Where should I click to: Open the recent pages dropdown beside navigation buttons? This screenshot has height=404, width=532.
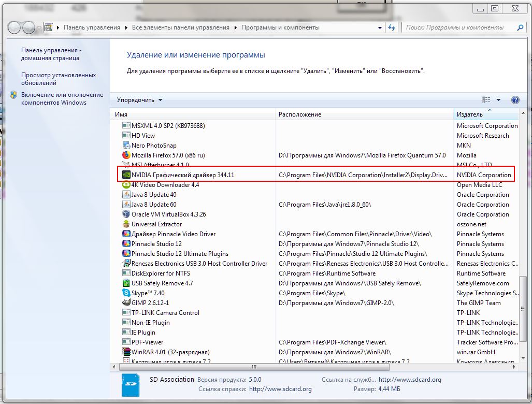[x=39, y=28]
